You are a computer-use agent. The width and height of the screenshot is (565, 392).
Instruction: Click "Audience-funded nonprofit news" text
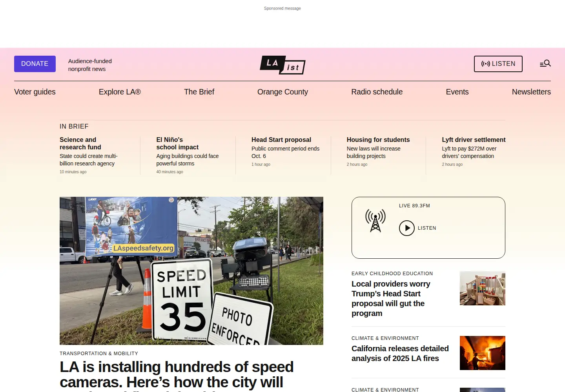point(90,65)
